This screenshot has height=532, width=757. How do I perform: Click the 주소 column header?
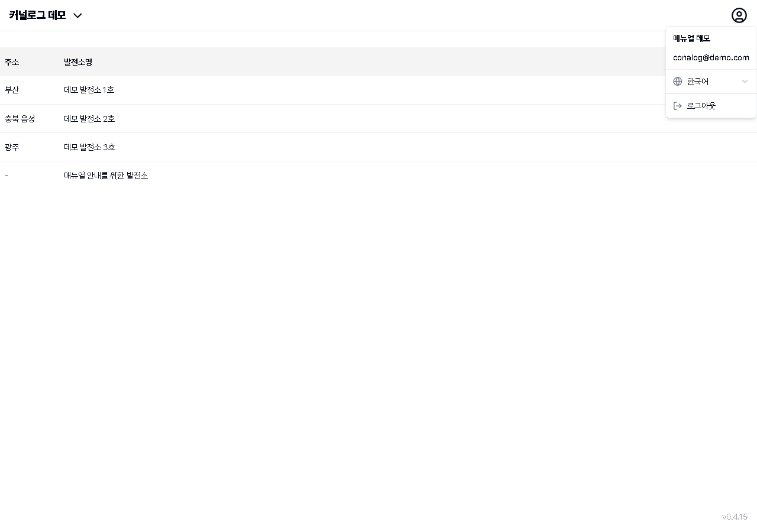click(12, 62)
